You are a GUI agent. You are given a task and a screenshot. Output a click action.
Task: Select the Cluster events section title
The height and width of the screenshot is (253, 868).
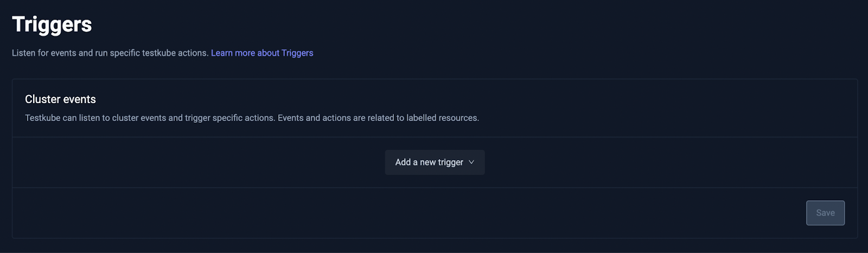click(x=60, y=99)
